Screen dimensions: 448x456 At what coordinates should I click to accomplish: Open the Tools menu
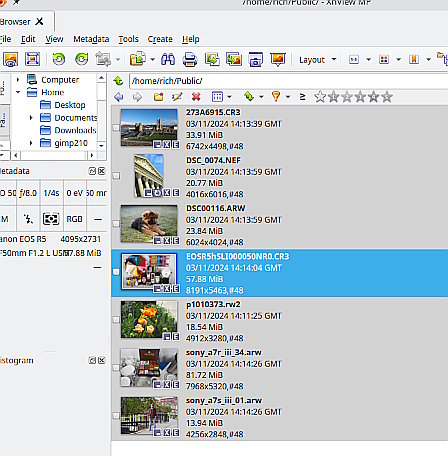128,39
